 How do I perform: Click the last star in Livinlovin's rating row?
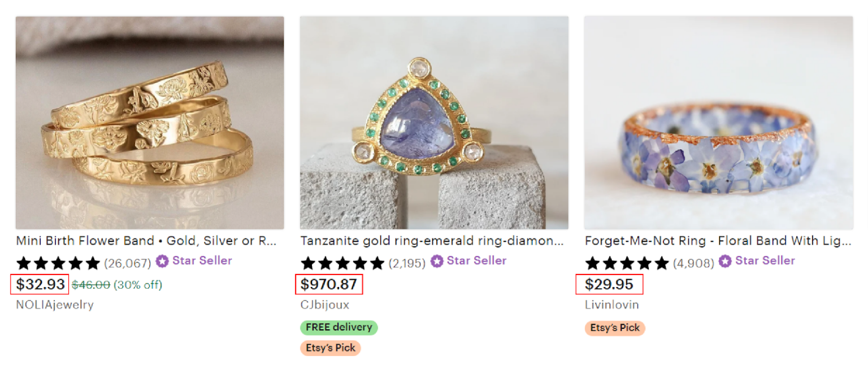coord(662,263)
